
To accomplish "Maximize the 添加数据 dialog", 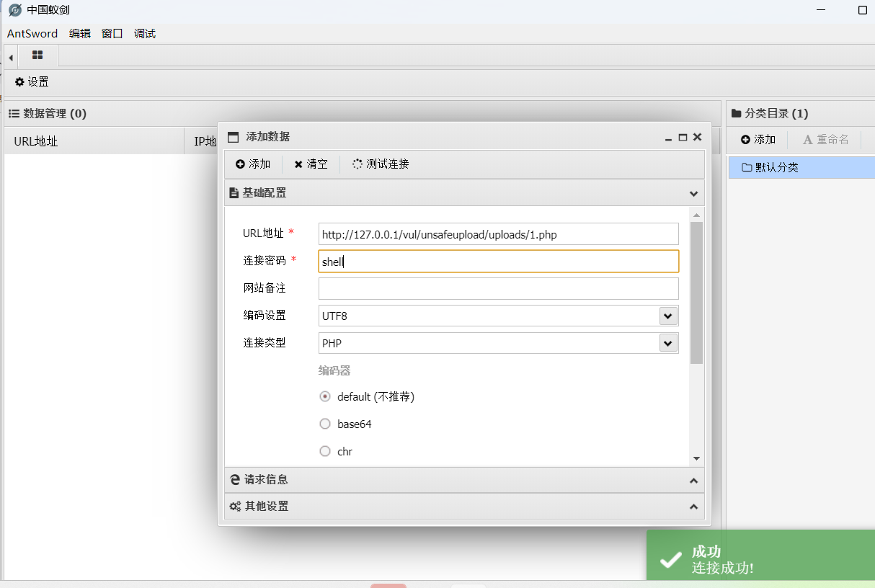I will [x=683, y=137].
